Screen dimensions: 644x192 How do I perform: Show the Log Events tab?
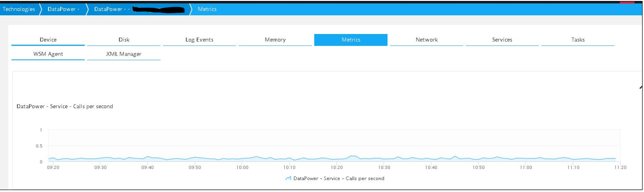coord(199,40)
